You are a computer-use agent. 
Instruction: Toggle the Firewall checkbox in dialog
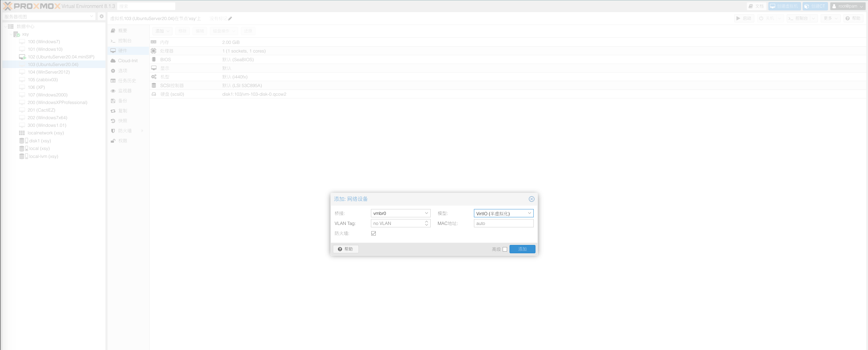pos(373,233)
